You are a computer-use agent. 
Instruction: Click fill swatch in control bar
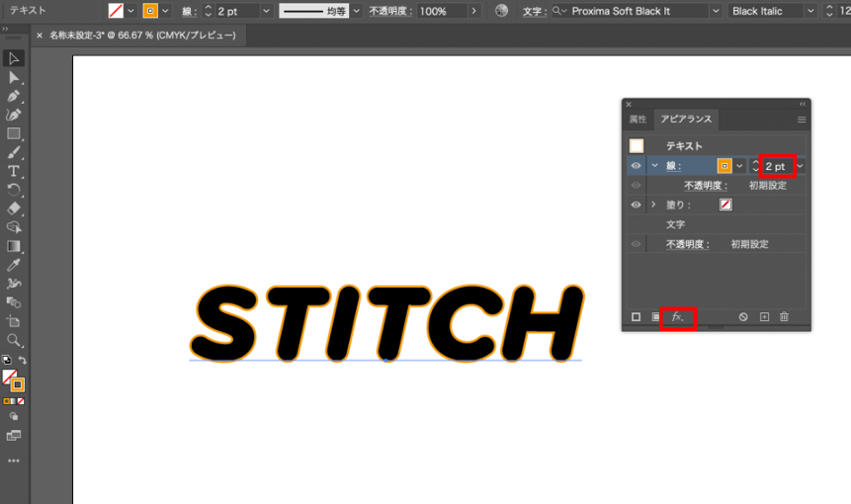pos(116,11)
